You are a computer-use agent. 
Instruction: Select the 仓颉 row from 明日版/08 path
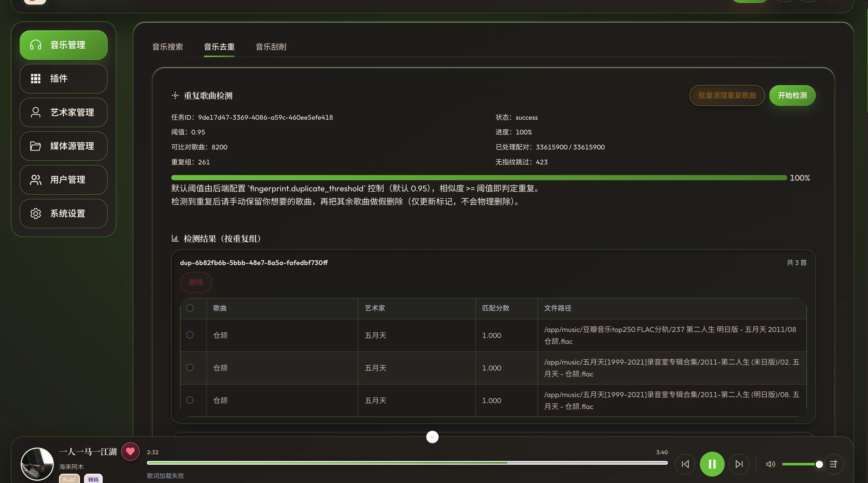190,400
